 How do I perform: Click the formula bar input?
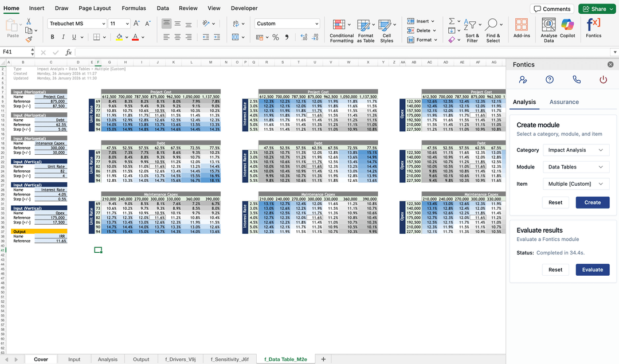tap(343, 52)
